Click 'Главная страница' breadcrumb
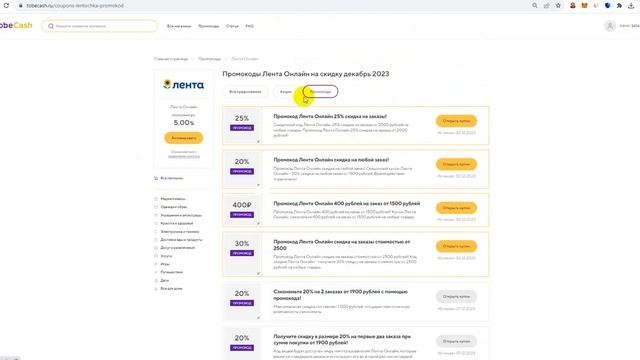The width and height of the screenshot is (640, 360). pyautogui.click(x=171, y=59)
